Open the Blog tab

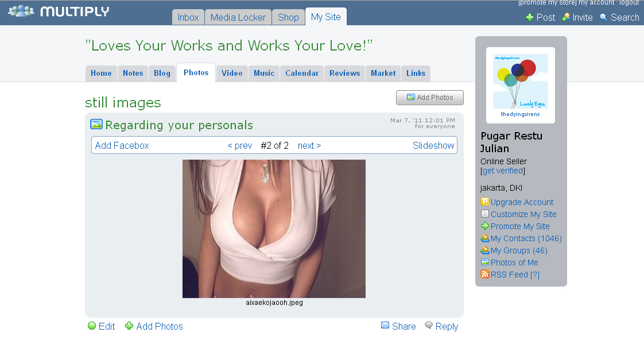point(162,73)
